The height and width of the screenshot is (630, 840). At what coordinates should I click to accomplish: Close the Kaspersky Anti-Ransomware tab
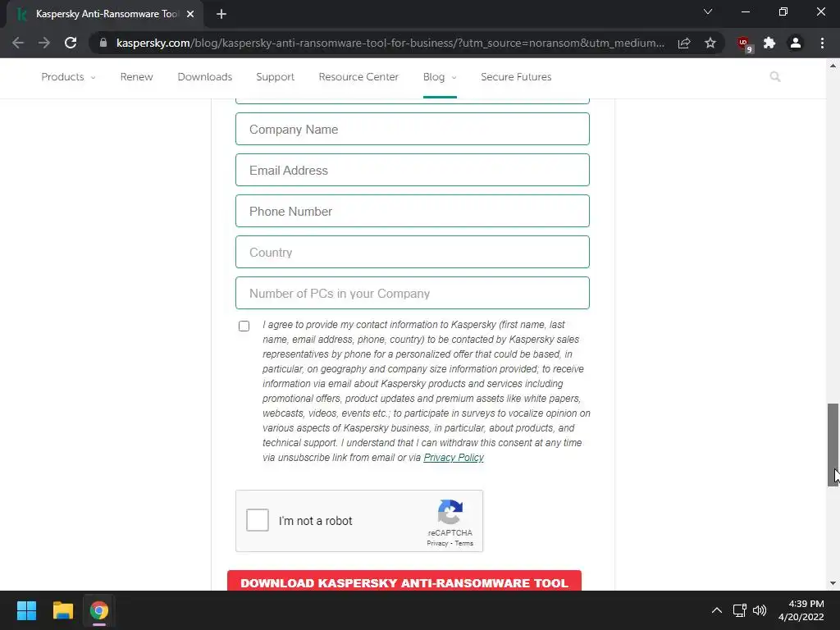[190, 14]
